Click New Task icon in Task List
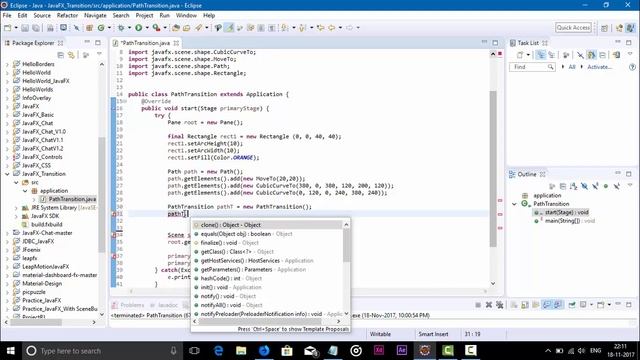 click(520, 55)
